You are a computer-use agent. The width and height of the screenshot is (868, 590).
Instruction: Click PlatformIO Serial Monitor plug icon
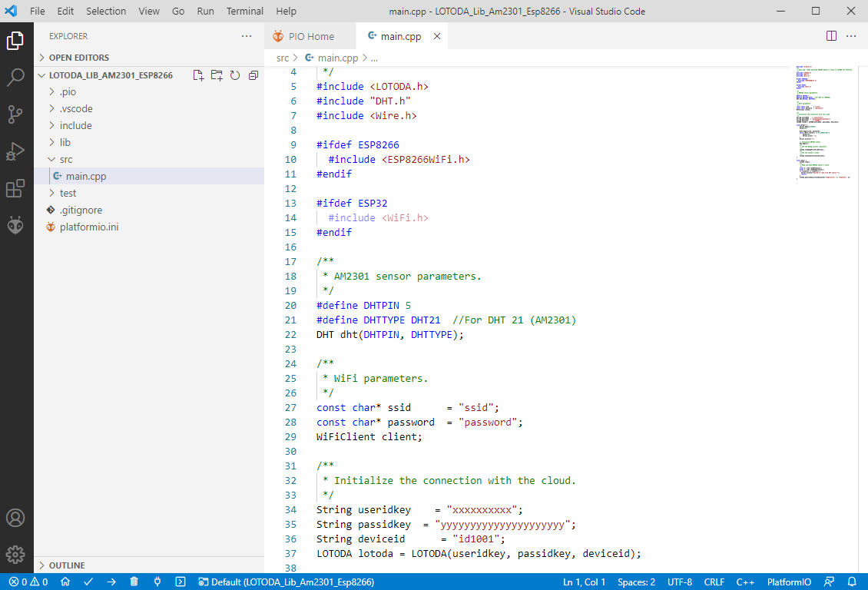coord(157,582)
